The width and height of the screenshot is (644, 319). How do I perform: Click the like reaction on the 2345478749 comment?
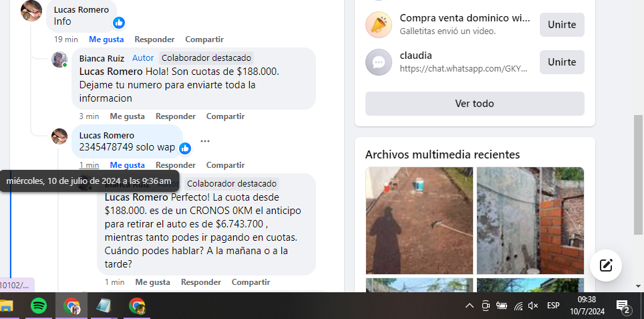(185, 148)
